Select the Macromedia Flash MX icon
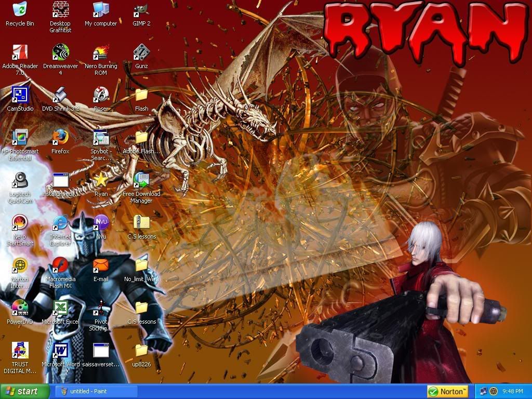 [x=60, y=265]
